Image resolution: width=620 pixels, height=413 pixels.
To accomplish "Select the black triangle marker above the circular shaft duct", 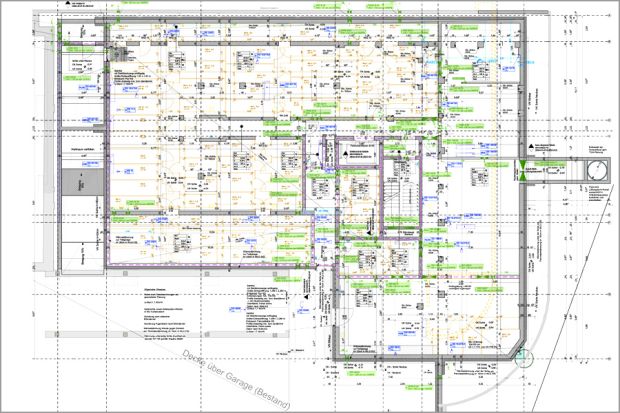I will pos(531,146).
